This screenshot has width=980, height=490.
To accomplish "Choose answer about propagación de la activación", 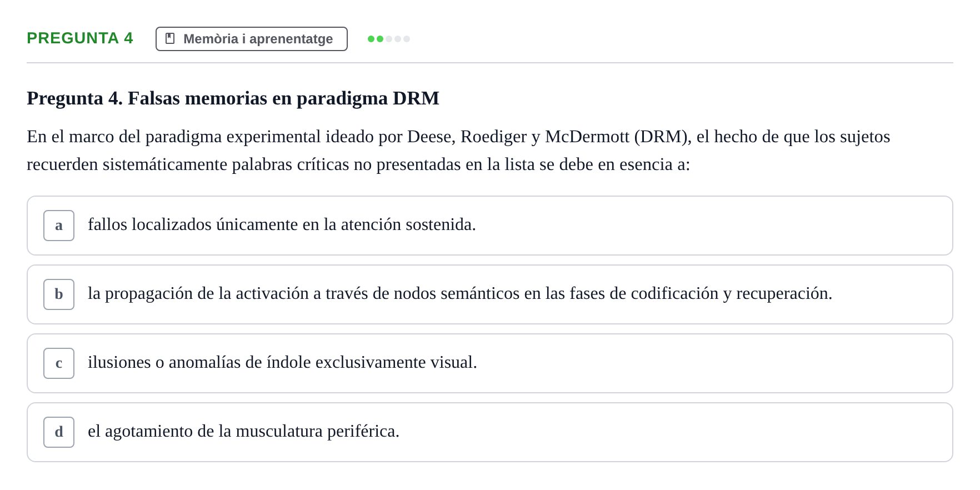I will pyautogui.click(x=490, y=294).
